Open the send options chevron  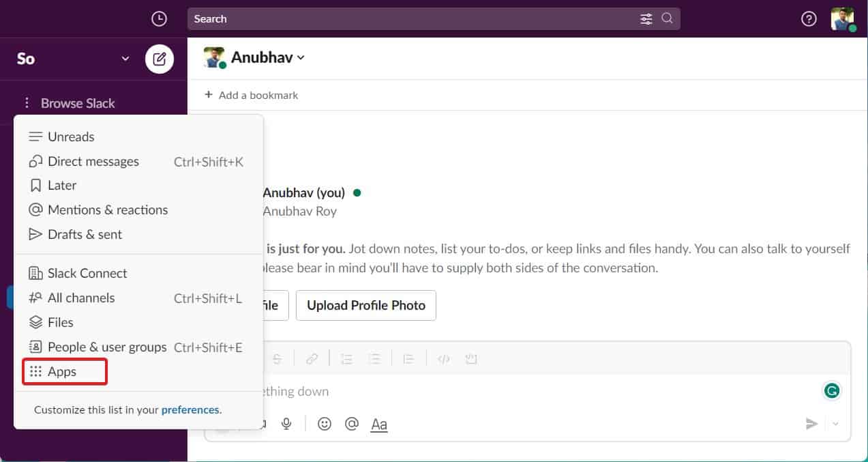[x=836, y=424]
